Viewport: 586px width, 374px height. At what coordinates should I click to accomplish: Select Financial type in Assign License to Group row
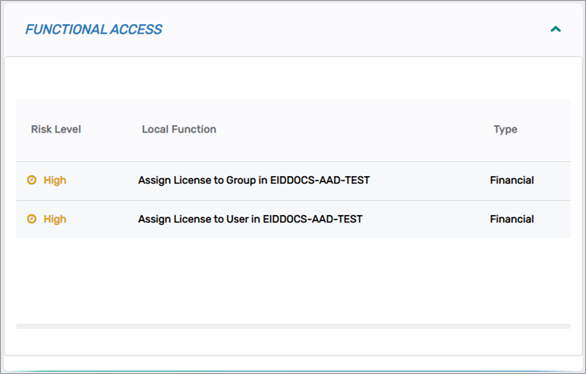[512, 180]
